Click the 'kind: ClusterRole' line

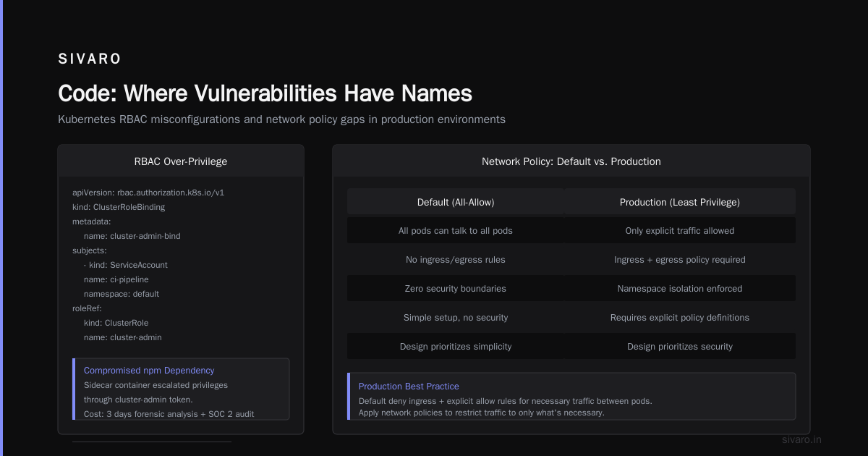(116, 323)
